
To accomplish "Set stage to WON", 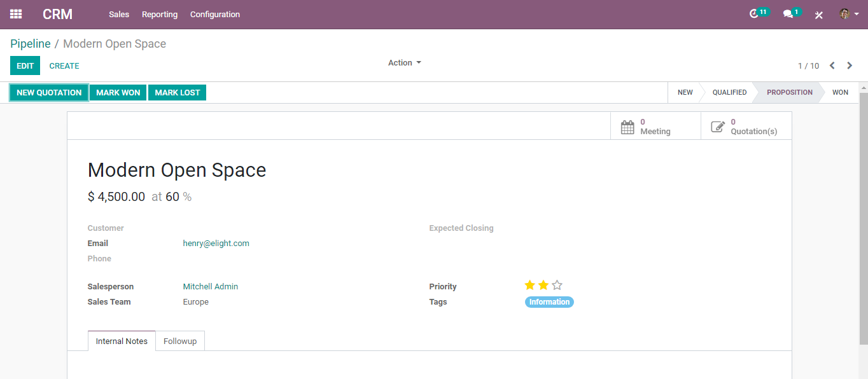I will [x=840, y=92].
